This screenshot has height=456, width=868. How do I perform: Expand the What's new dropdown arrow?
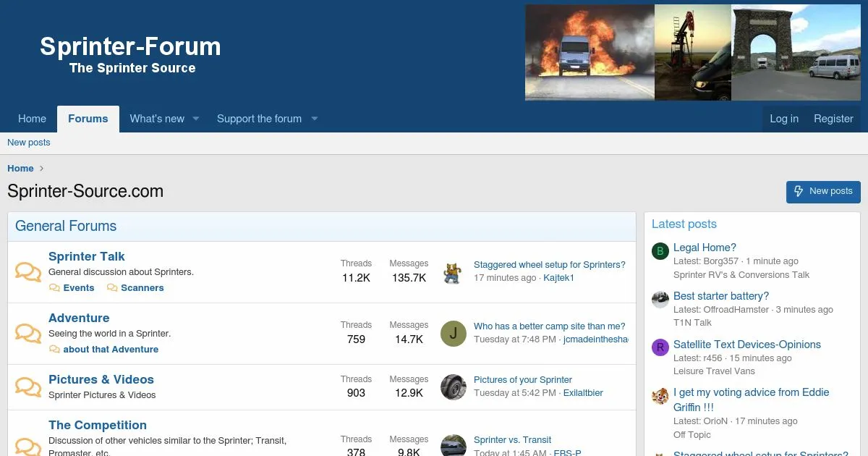[195, 119]
